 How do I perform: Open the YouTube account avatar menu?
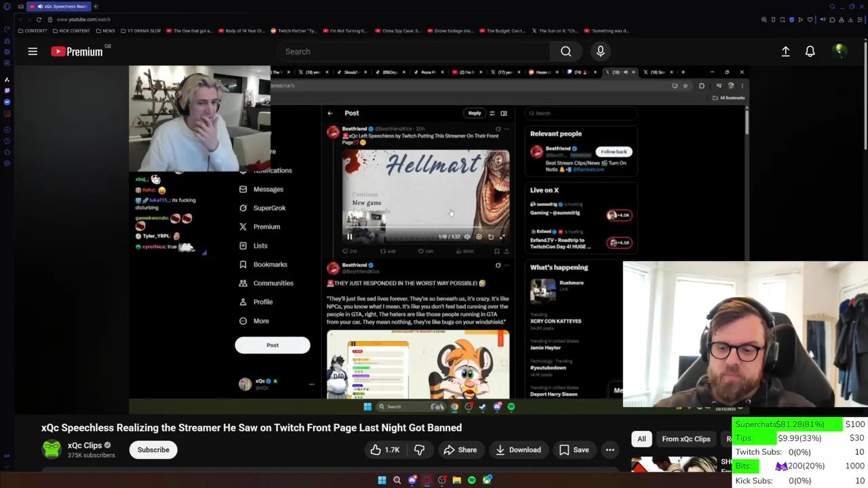pos(840,51)
